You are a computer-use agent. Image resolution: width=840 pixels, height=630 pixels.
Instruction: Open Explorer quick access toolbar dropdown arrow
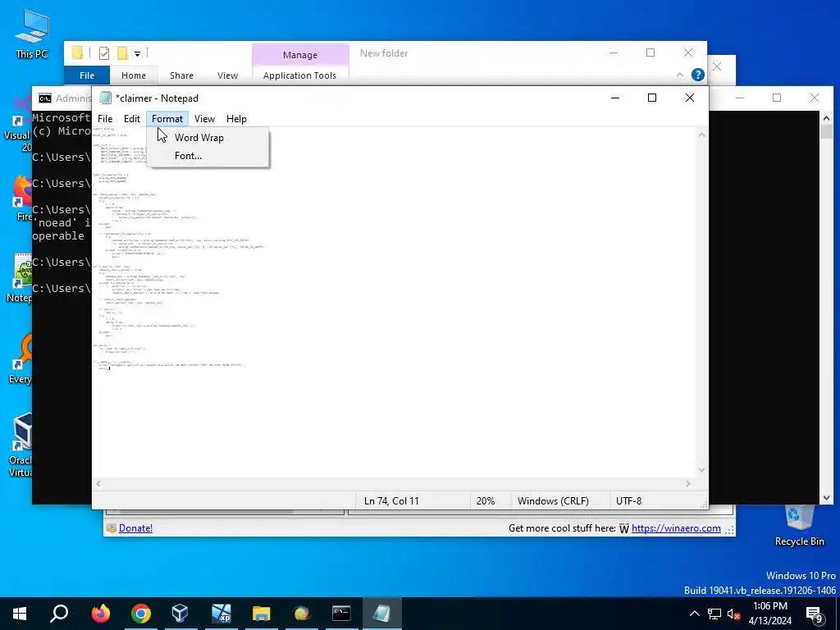point(137,53)
